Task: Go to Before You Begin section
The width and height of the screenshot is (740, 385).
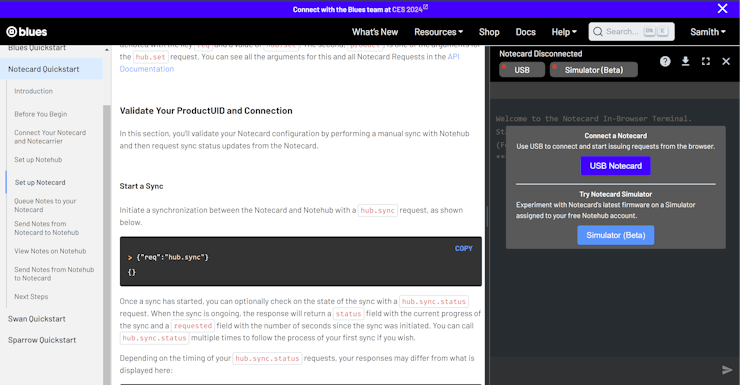Action: [41, 114]
